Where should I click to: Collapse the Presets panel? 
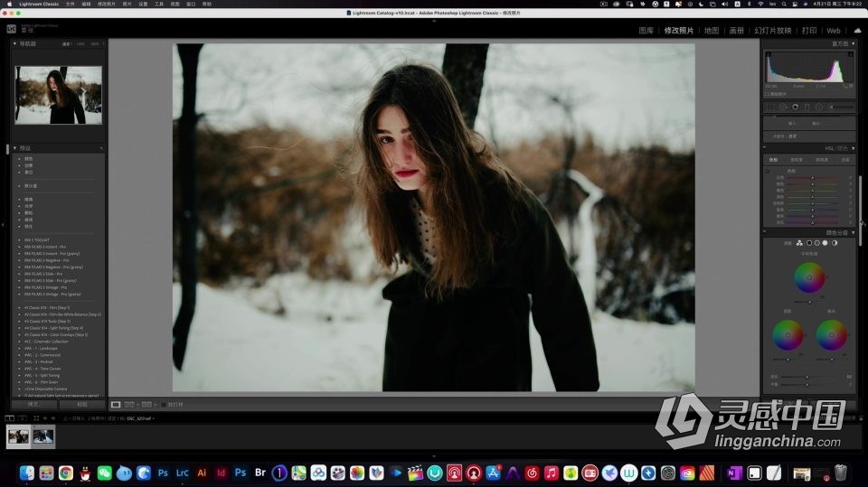pyautogui.click(x=14, y=148)
